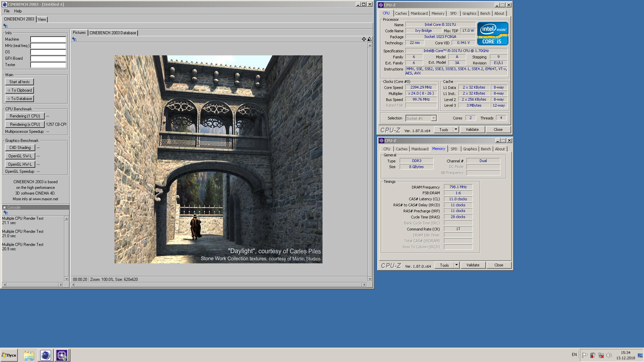
Task: Select the zoom triangle tool above the picture
Action: [369, 39]
